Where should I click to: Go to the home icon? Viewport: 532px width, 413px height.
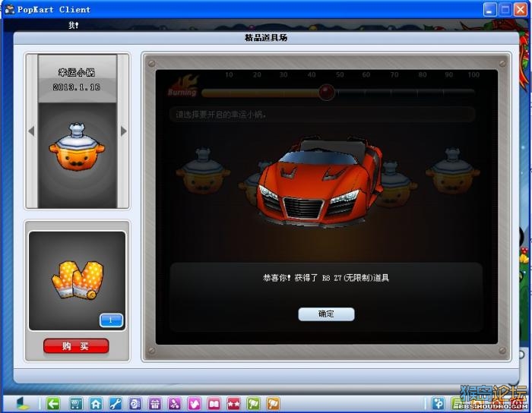pos(96,404)
